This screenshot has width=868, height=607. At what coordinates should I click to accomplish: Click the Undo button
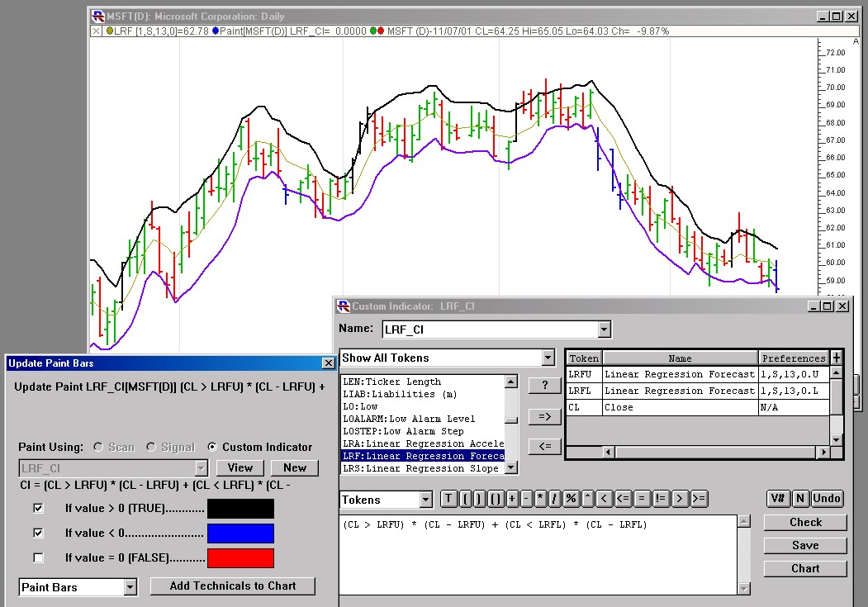point(827,499)
